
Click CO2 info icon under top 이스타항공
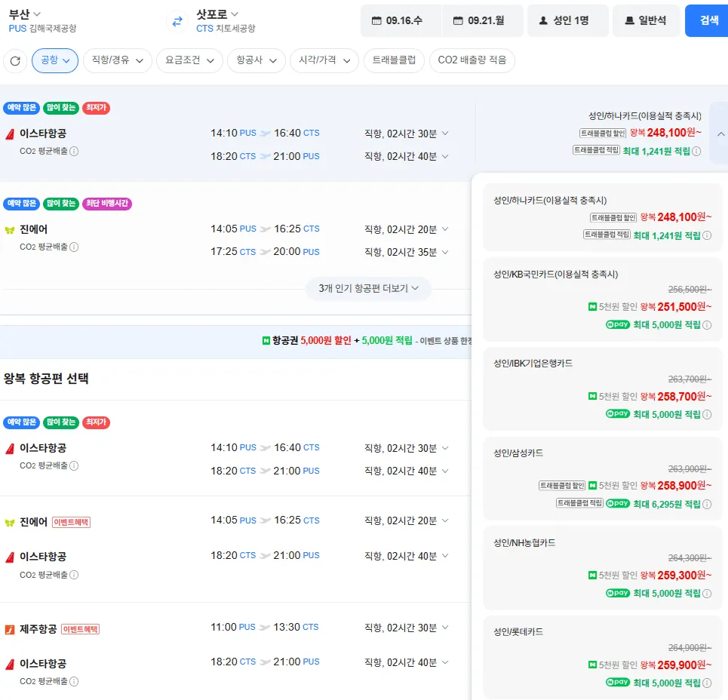coord(74,151)
